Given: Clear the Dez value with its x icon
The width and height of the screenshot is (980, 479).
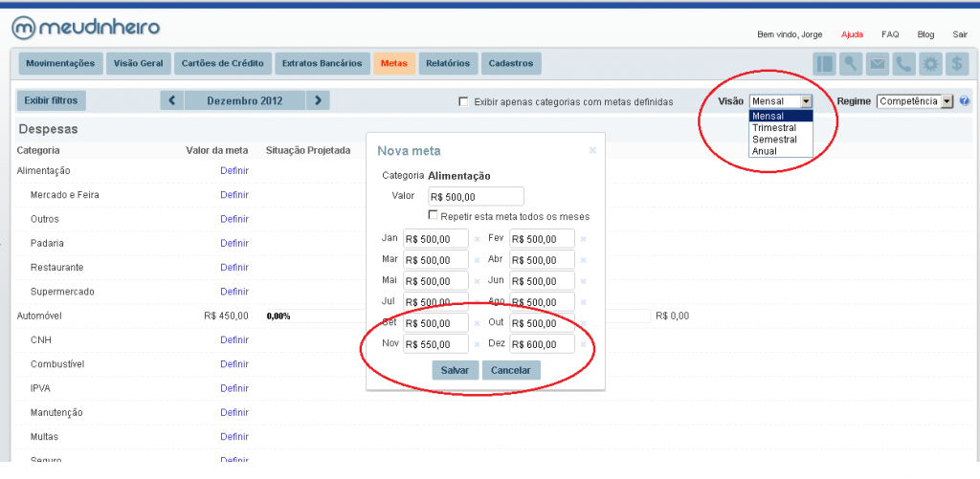Looking at the screenshot, I should click(583, 344).
